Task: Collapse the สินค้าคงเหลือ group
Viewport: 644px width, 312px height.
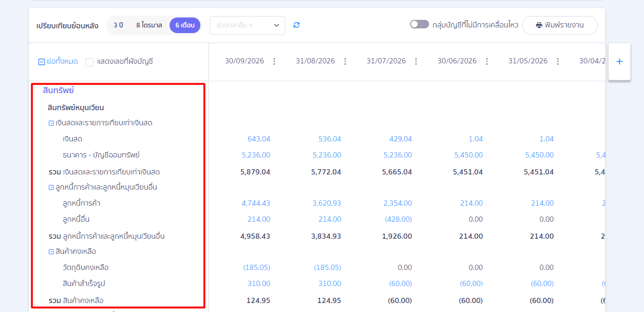Action: [51, 251]
